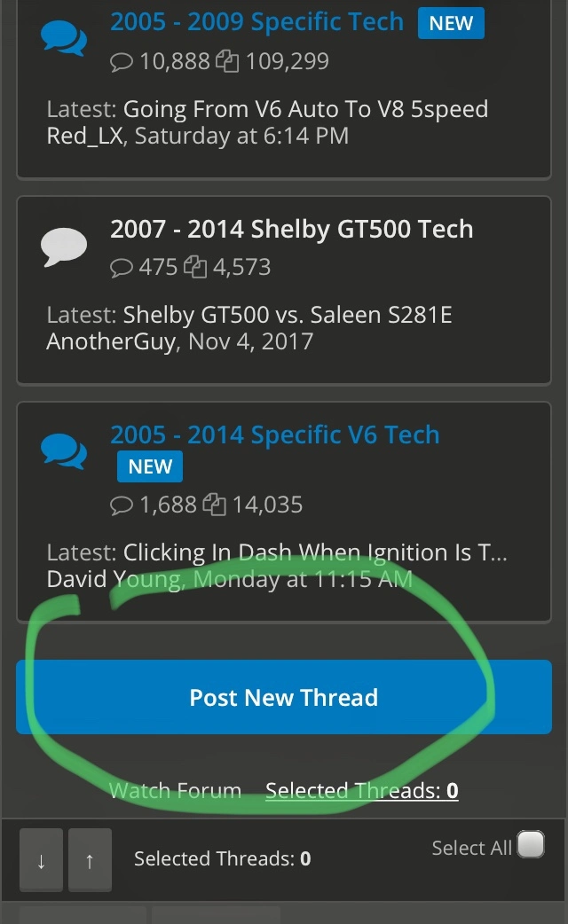Click the Watch Forum link
This screenshot has height=924, width=568.
coord(175,790)
